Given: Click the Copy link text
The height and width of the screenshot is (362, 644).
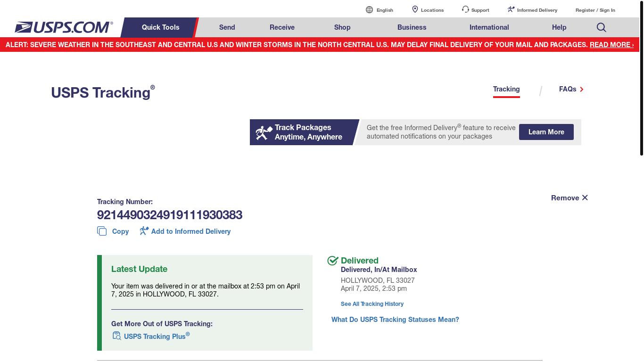Looking at the screenshot, I should pyautogui.click(x=120, y=231).
